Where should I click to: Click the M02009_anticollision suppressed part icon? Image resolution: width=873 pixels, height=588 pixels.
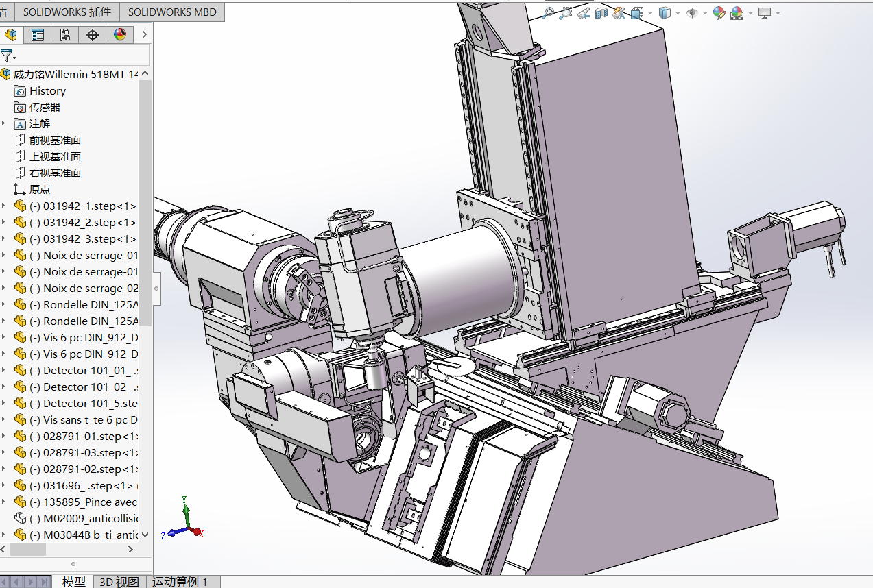click(20, 518)
